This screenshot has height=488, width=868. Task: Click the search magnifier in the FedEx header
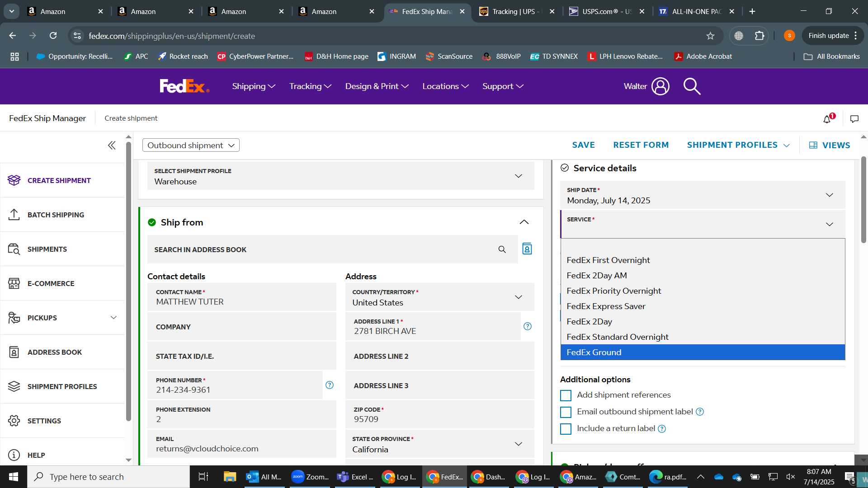pyautogui.click(x=692, y=86)
